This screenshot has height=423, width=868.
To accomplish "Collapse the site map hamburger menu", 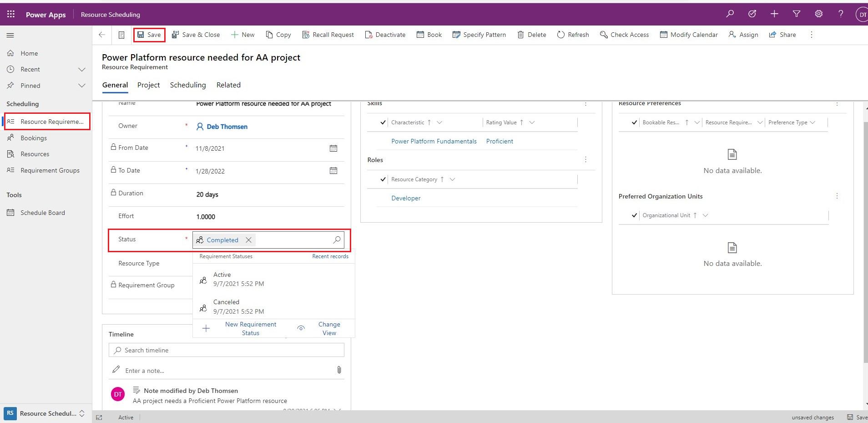I will tap(10, 35).
